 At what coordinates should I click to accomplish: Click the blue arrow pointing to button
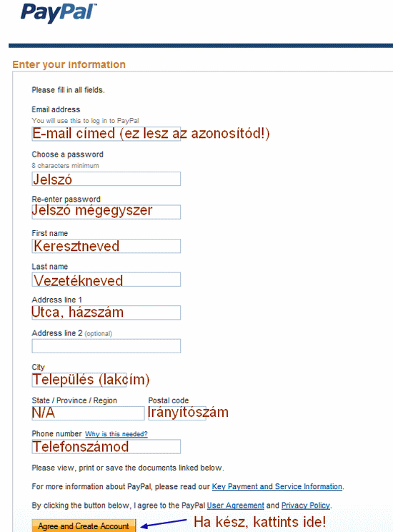pos(164,523)
